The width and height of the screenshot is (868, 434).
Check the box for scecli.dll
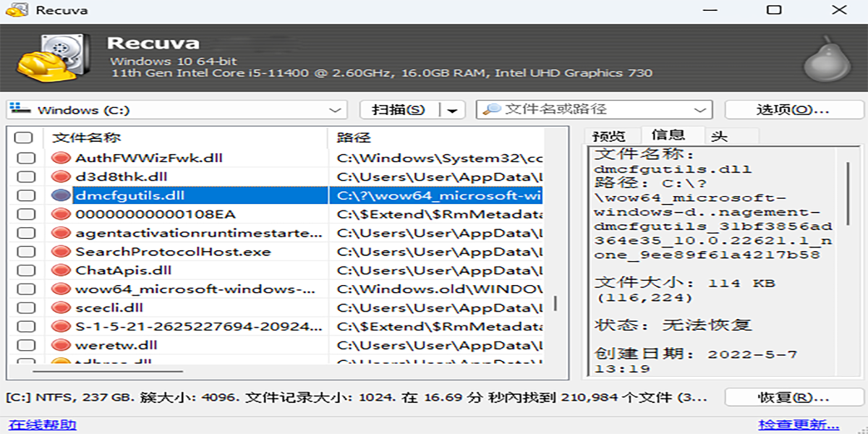[26, 308]
